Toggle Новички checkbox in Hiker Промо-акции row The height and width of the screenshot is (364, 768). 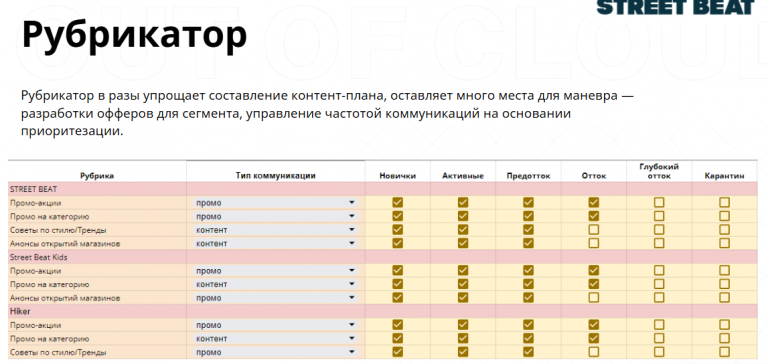398,325
